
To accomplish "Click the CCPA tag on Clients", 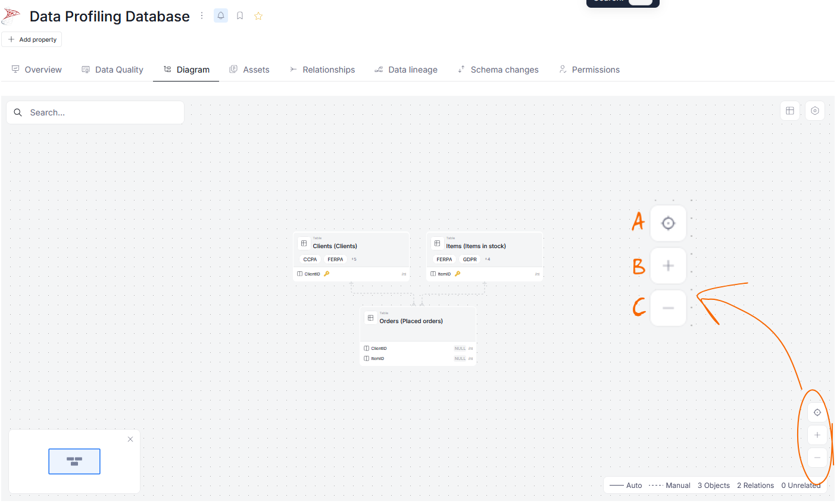I will pyautogui.click(x=310, y=259).
